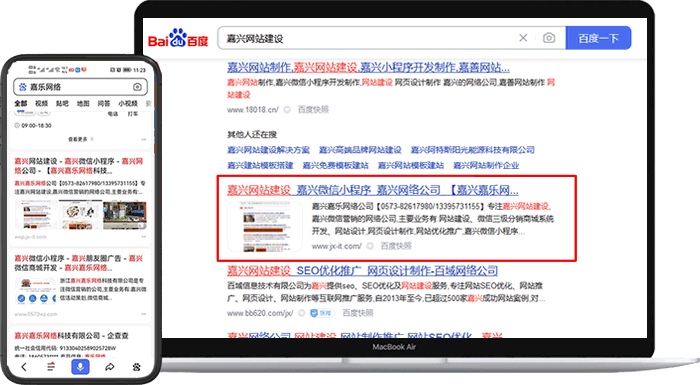
Task: Select the 全部 tab on the phone
Action: (x=21, y=103)
